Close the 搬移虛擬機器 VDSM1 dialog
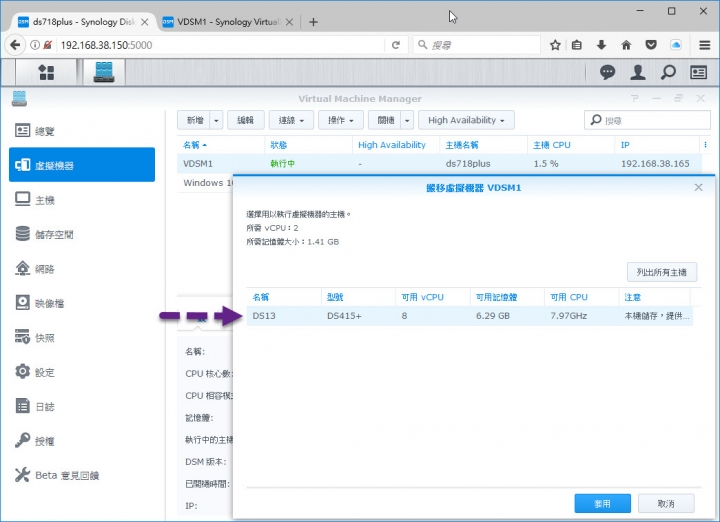The image size is (720, 522). click(x=698, y=187)
